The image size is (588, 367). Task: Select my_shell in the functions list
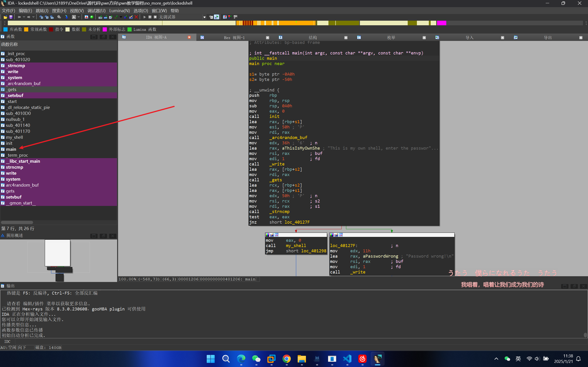tap(59, 137)
